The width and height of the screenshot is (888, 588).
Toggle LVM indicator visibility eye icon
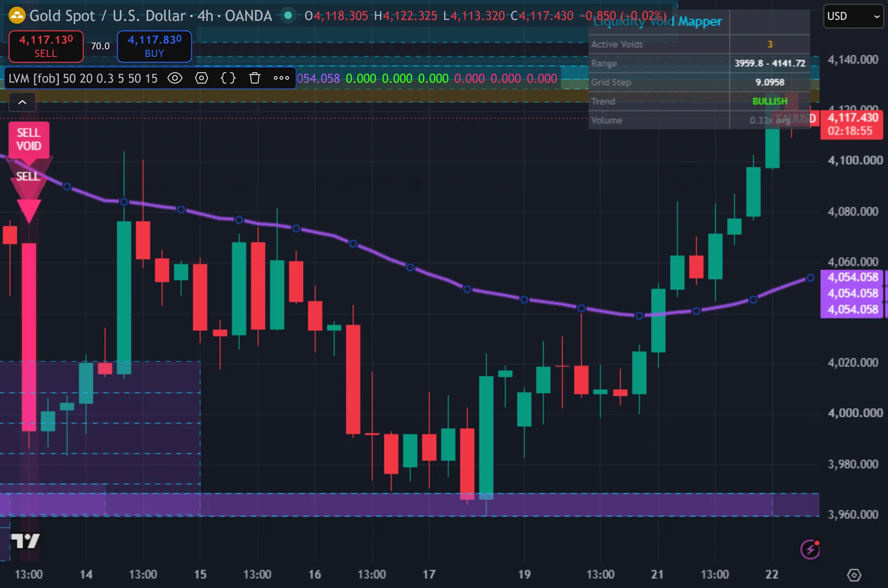pos(175,78)
